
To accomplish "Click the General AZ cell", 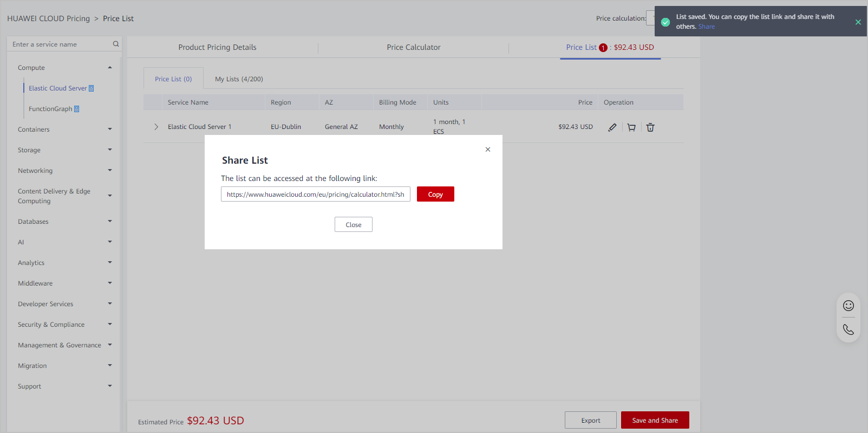I will pos(341,127).
